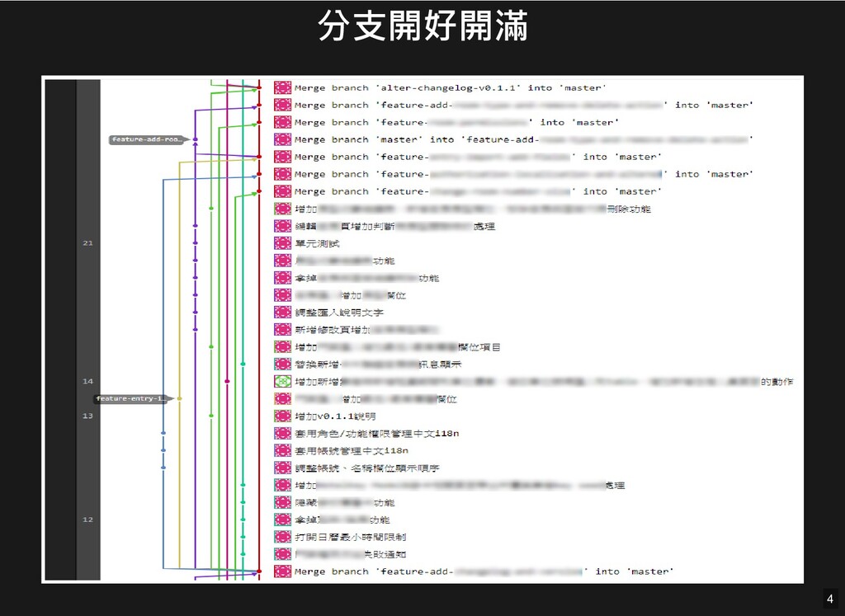845x616 pixels.
Task: Click purple graph node next to feature-add-roo label
Action: (x=195, y=139)
